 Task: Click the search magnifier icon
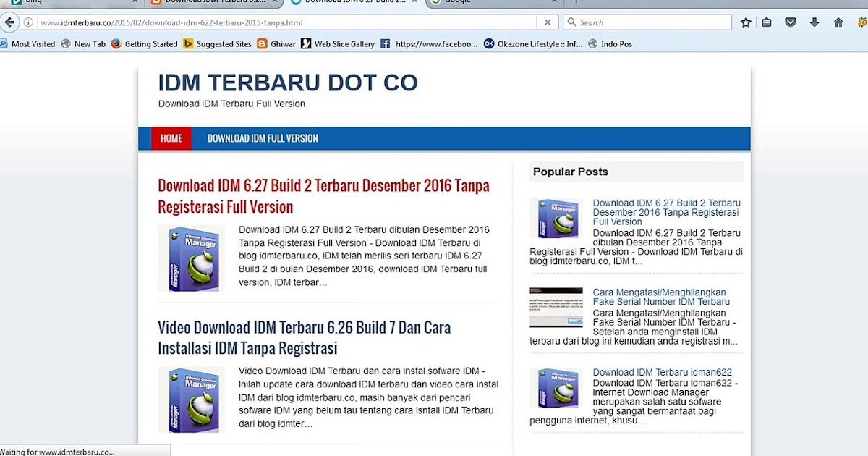[x=571, y=22]
